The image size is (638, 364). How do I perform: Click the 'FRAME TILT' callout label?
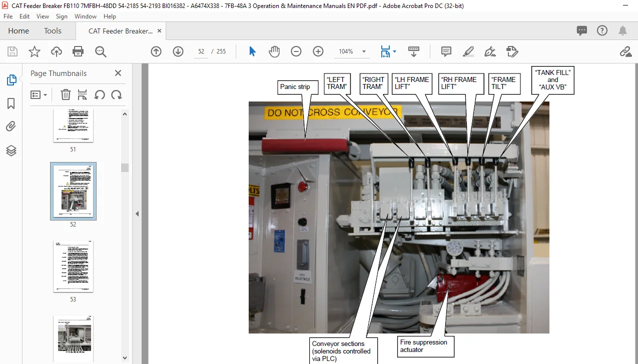click(x=503, y=83)
